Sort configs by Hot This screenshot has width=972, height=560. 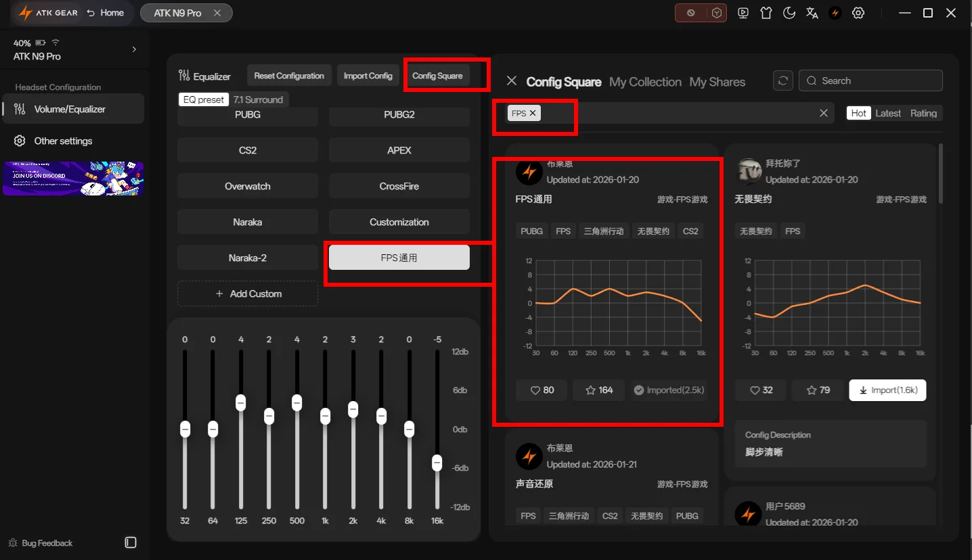[x=859, y=113]
